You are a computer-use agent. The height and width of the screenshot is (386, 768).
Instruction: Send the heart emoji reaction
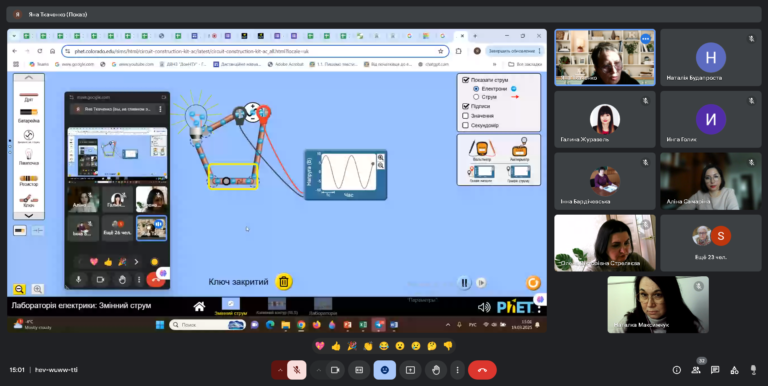coord(320,346)
